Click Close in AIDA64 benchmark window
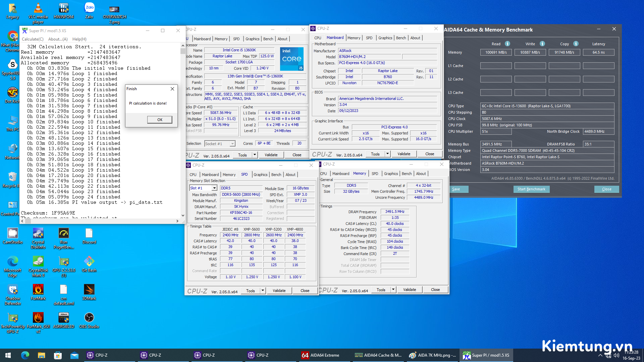The height and width of the screenshot is (362, 644). point(606,189)
